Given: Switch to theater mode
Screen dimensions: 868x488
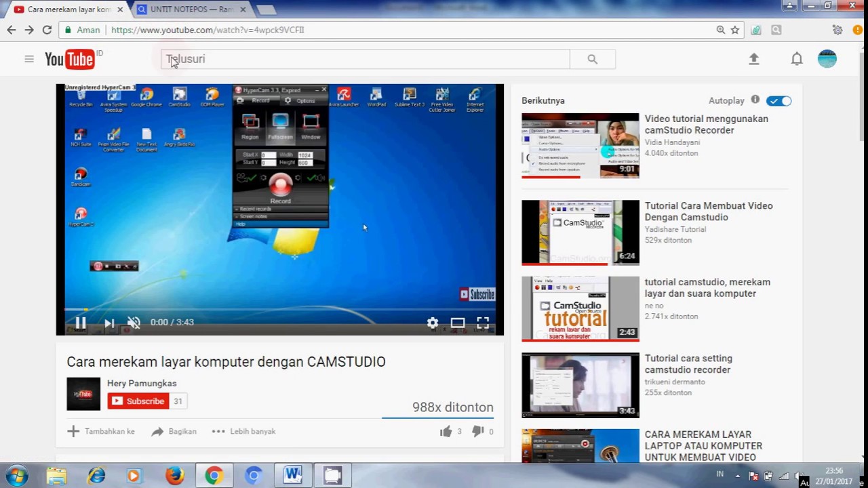Looking at the screenshot, I should [x=458, y=323].
